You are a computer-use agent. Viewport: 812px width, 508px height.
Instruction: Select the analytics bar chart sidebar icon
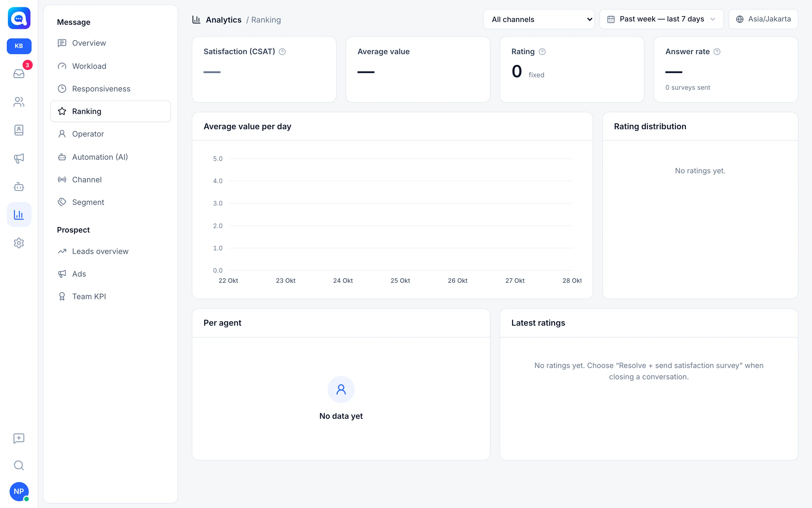(x=19, y=214)
